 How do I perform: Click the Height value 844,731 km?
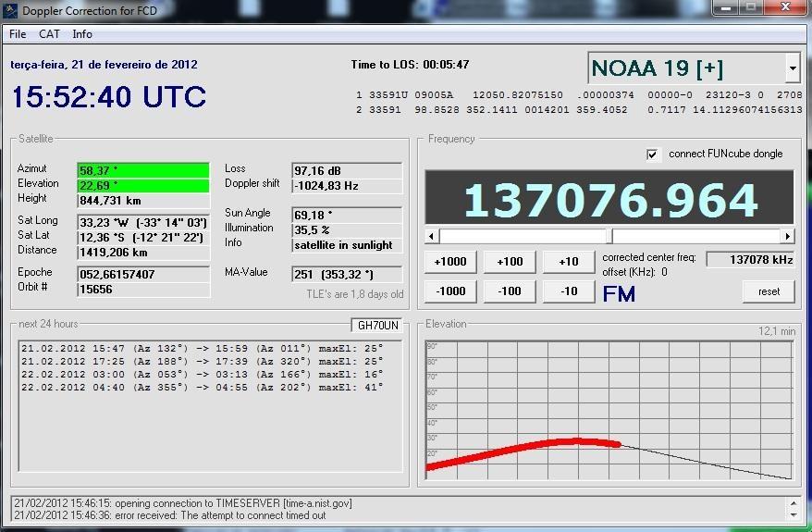pos(143,201)
